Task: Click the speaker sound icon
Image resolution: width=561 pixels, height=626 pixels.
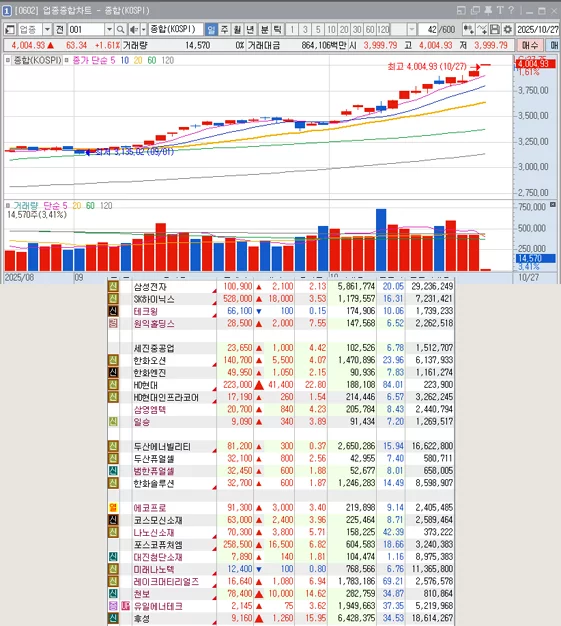Action: click(x=134, y=30)
